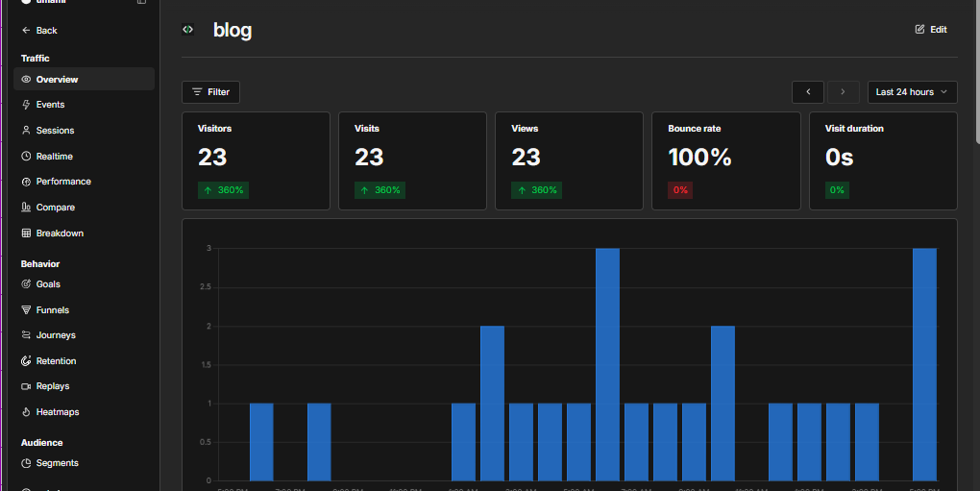Click the Compare bars icon

tap(26, 207)
